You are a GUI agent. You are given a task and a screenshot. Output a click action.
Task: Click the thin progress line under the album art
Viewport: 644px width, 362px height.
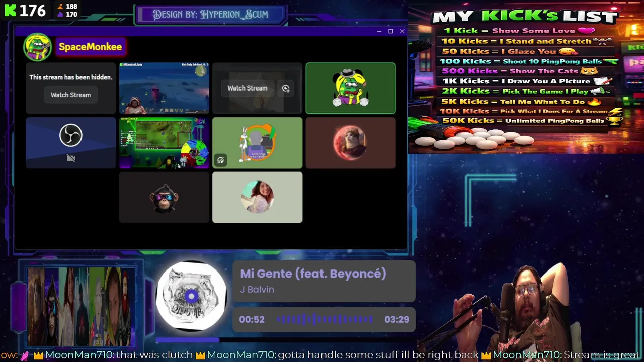tap(285, 340)
